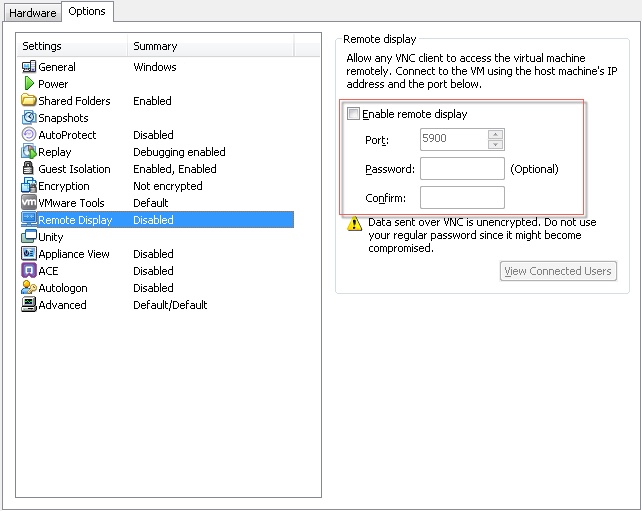Screen dimensions: 642x511
Task: Select Guest Isolation in settings list
Action: (74, 169)
